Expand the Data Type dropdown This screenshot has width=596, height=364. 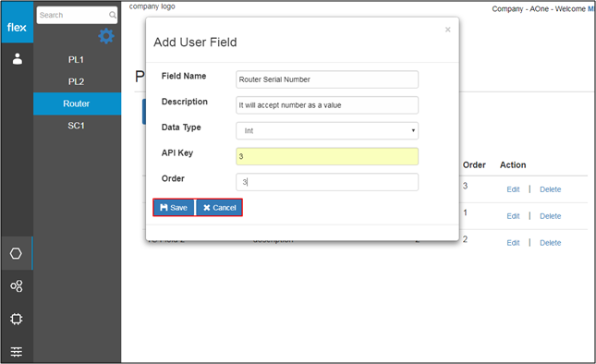click(327, 130)
